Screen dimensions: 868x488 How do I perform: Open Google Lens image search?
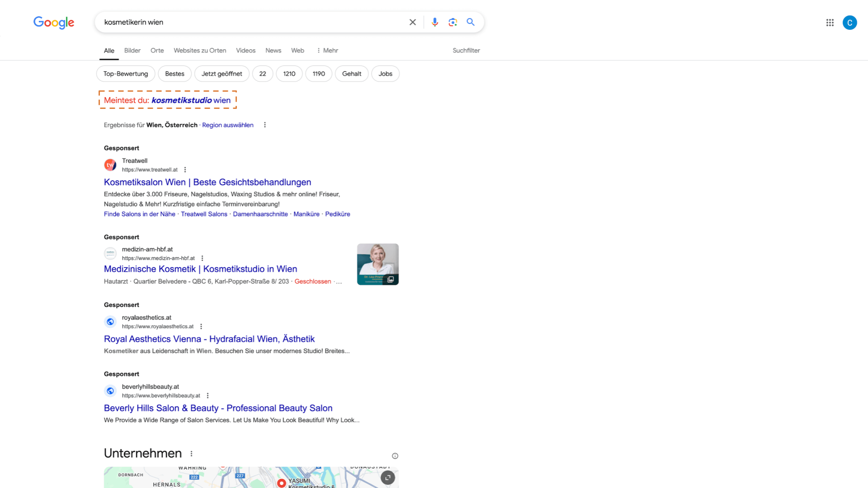(453, 22)
